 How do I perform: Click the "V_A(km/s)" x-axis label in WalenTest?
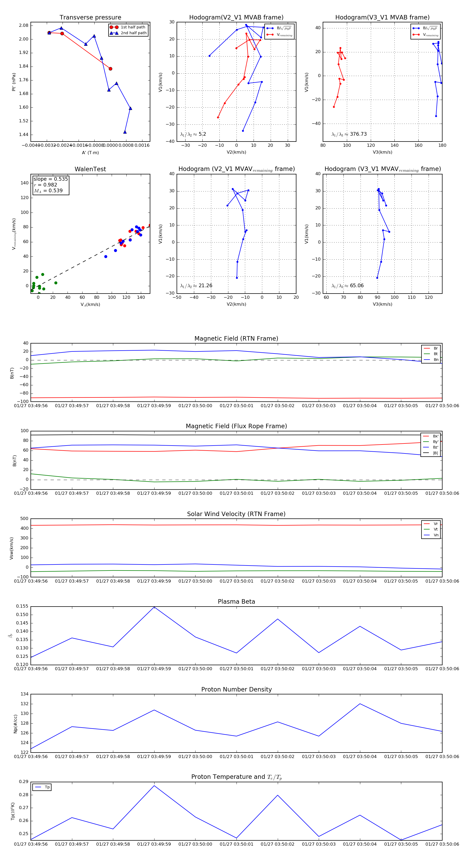click(x=90, y=305)
